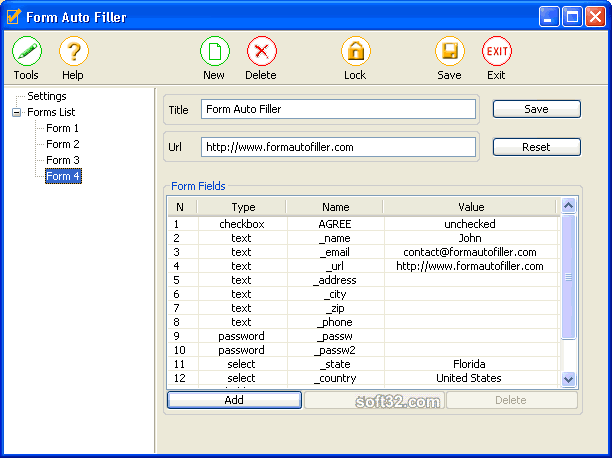This screenshot has height=458, width=612.
Task: Click the contact@formautofiller.com value cell
Action: [x=470, y=252]
